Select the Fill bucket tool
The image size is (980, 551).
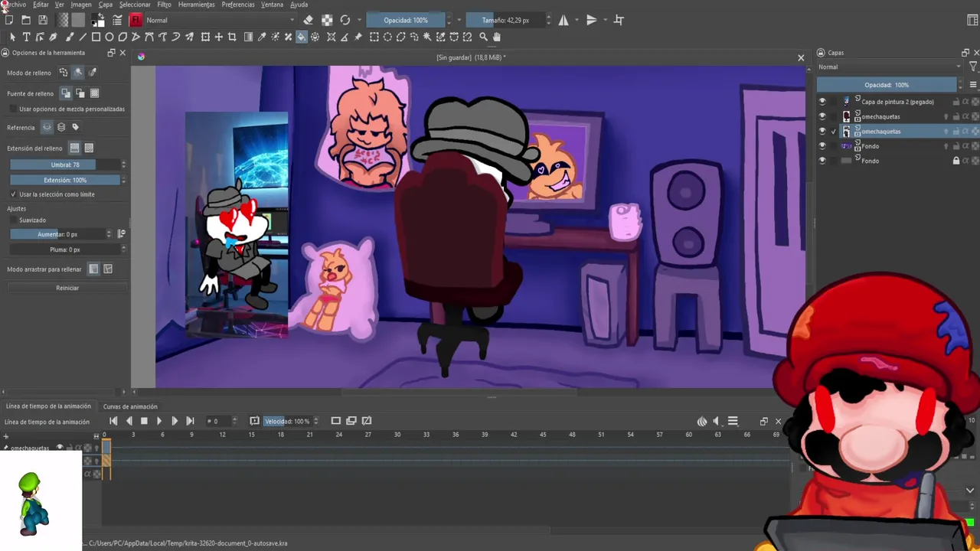pyautogui.click(x=301, y=37)
